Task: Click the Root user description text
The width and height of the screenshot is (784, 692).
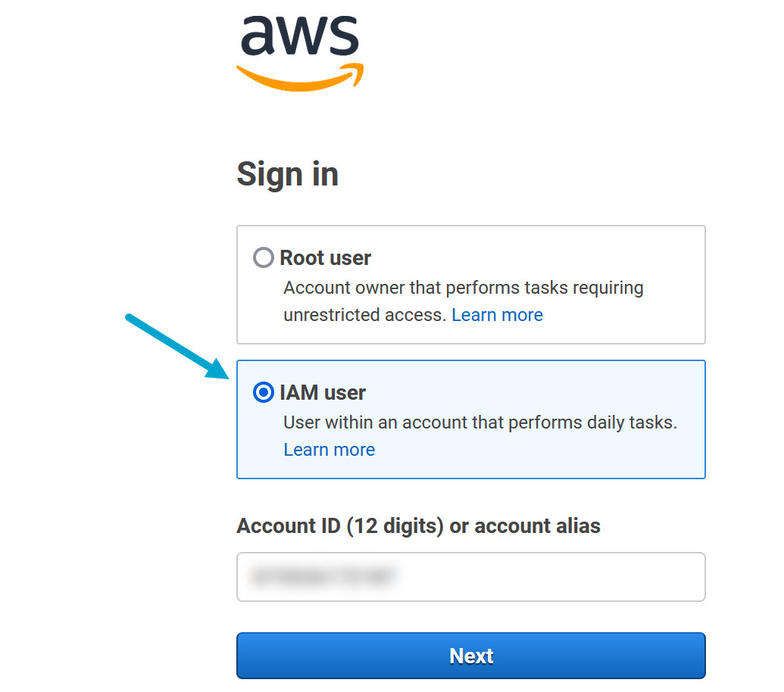Action: (x=463, y=288)
